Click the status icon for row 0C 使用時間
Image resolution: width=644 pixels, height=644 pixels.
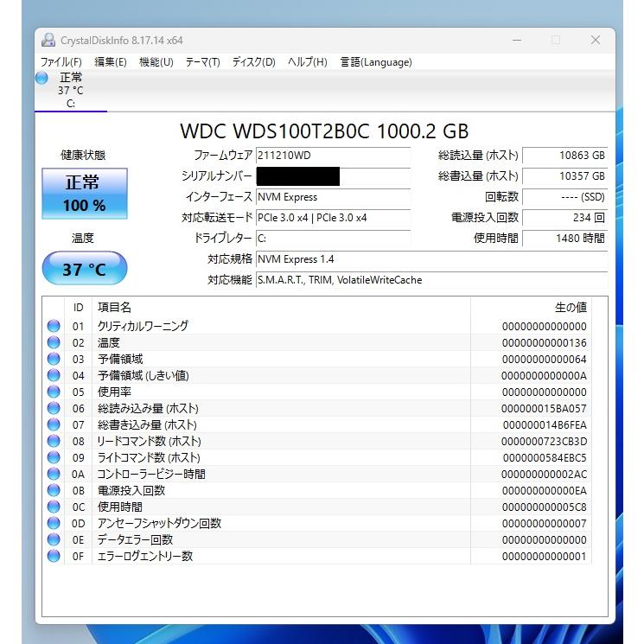coord(54,507)
